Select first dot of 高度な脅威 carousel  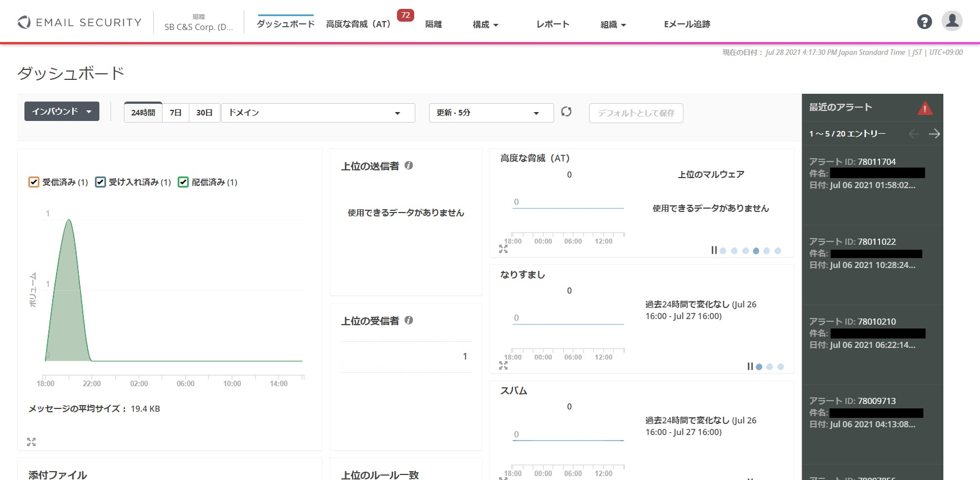pyautogui.click(x=723, y=251)
